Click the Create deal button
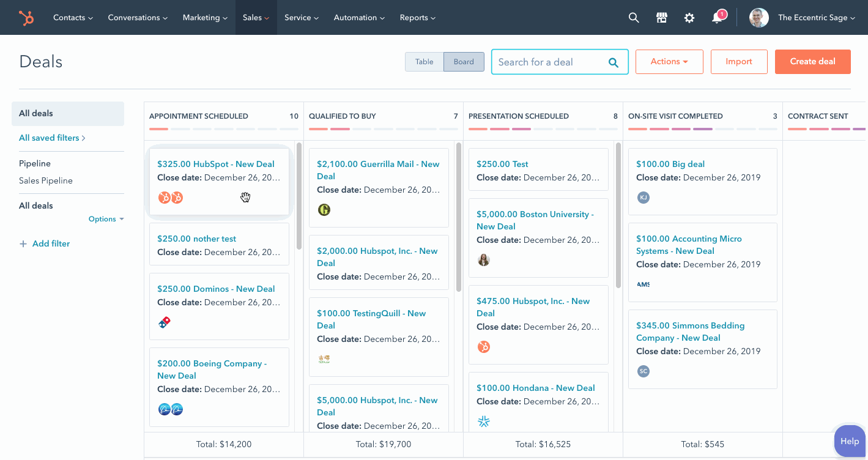The image size is (868, 460). (812, 62)
